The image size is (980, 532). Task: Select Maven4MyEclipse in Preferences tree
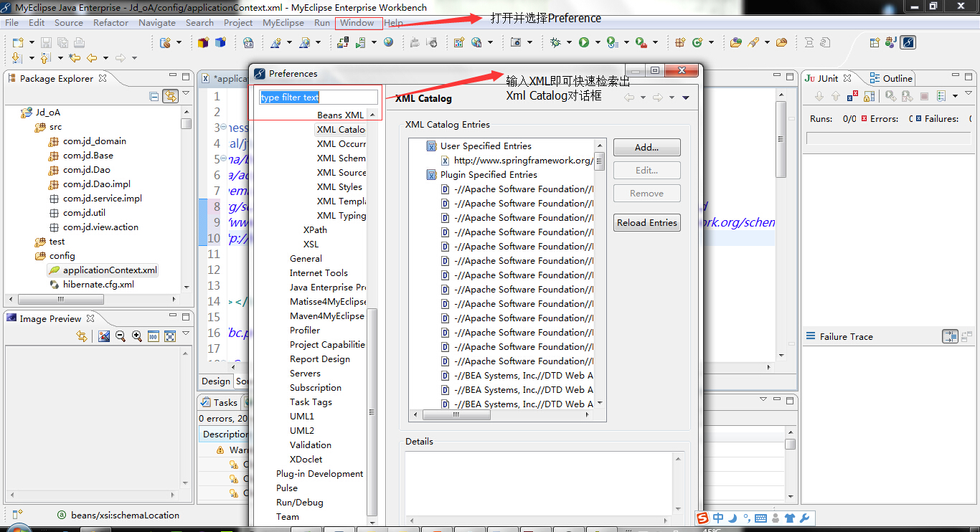tap(327, 316)
